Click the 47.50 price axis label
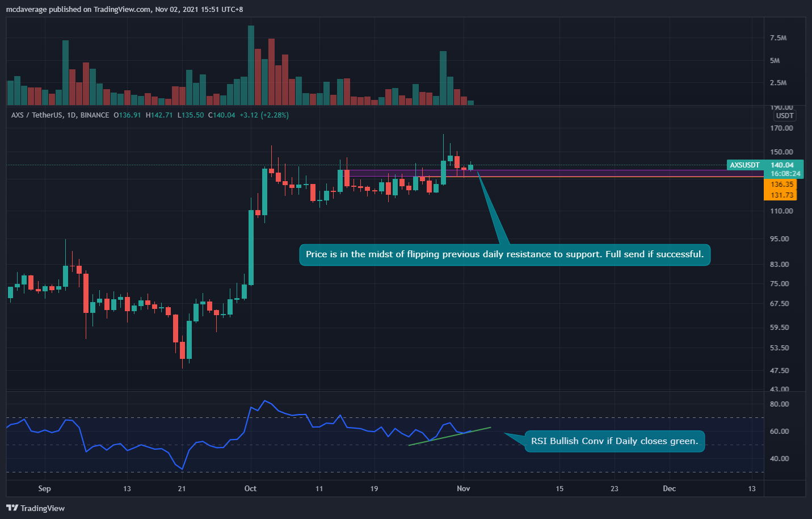Screen dimensions: 812x519 point(779,371)
